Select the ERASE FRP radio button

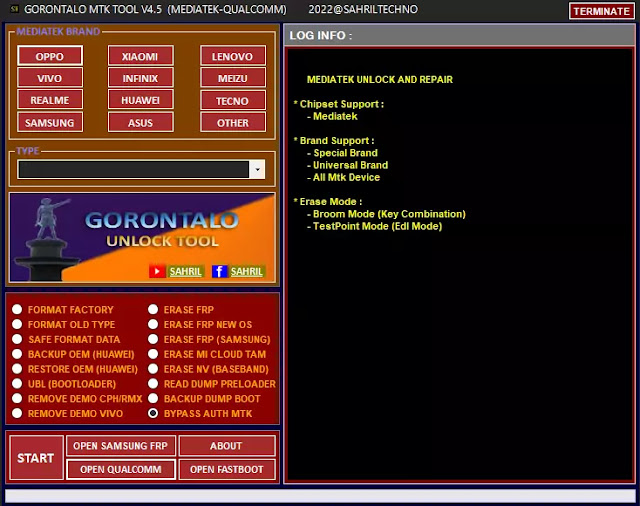(153, 309)
